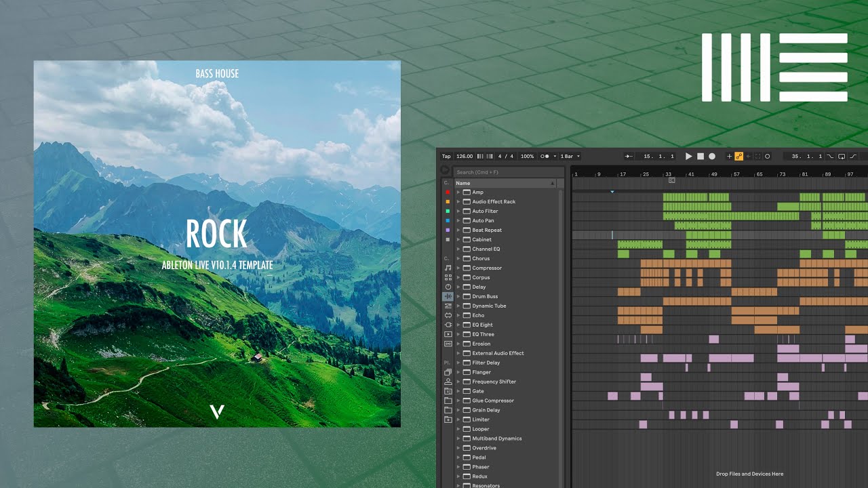868x488 pixels.
Task: Open the Samples browser category
Action: tap(448, 344)
